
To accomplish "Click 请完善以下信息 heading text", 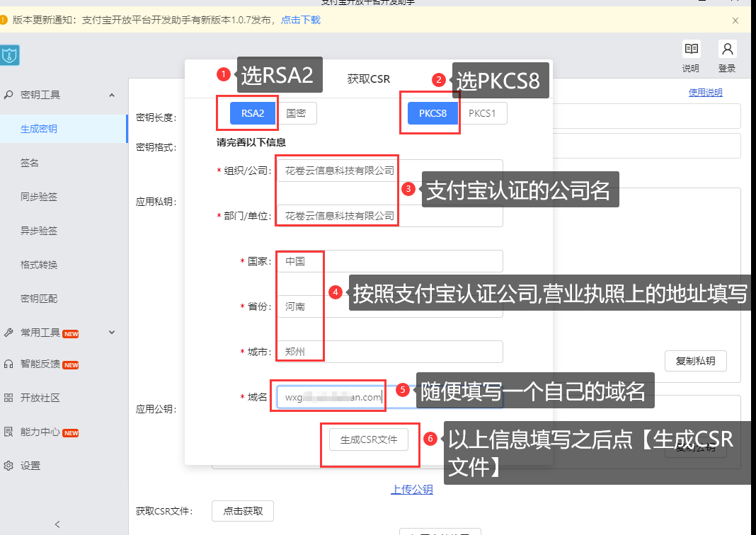I will [251, 143].
